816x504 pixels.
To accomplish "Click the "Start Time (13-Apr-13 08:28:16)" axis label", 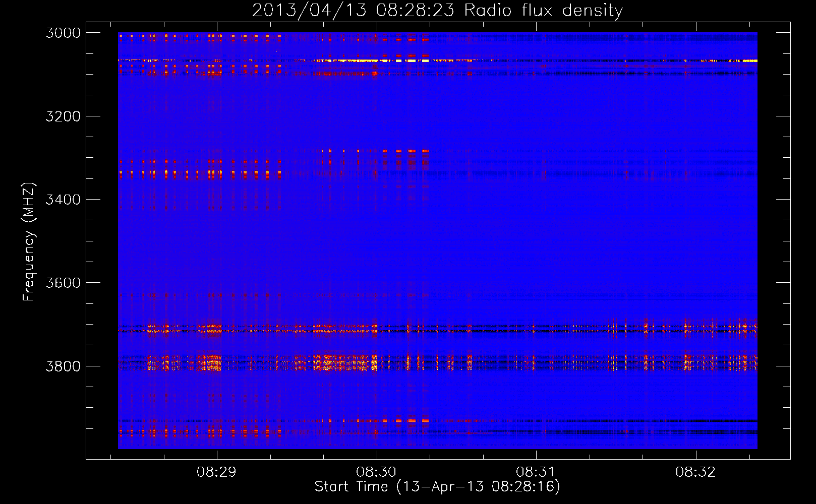I will point(437,487).
